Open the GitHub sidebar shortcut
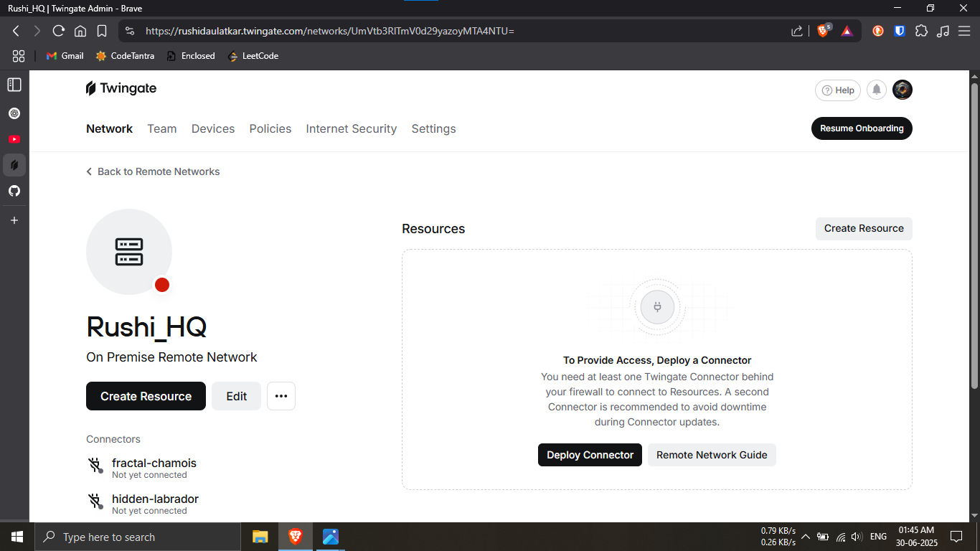Image resolution: width=980 pixels, height=551 pixels. click(14, 191)
